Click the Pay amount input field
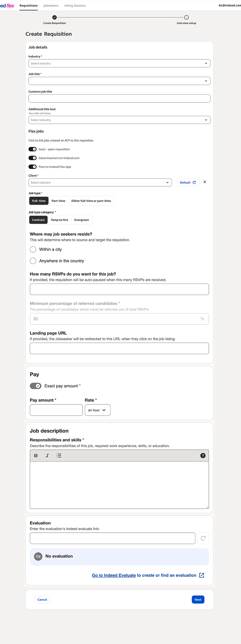Image resolution: width=241 pixels, height=644 pixels. tap(56, 410)
